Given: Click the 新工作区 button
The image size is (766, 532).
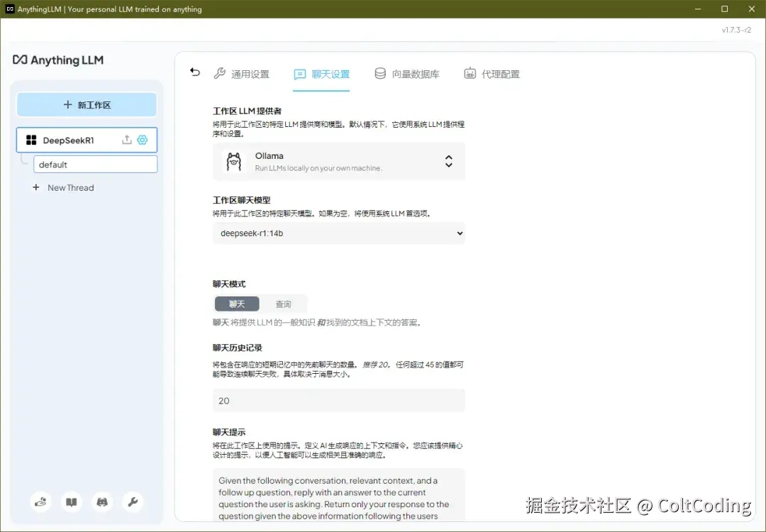Looking at the screenshot, I should [87, 104].
